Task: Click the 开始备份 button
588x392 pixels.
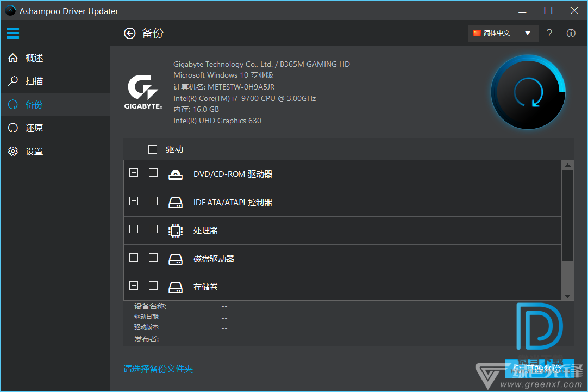Action: pos(540,369)
